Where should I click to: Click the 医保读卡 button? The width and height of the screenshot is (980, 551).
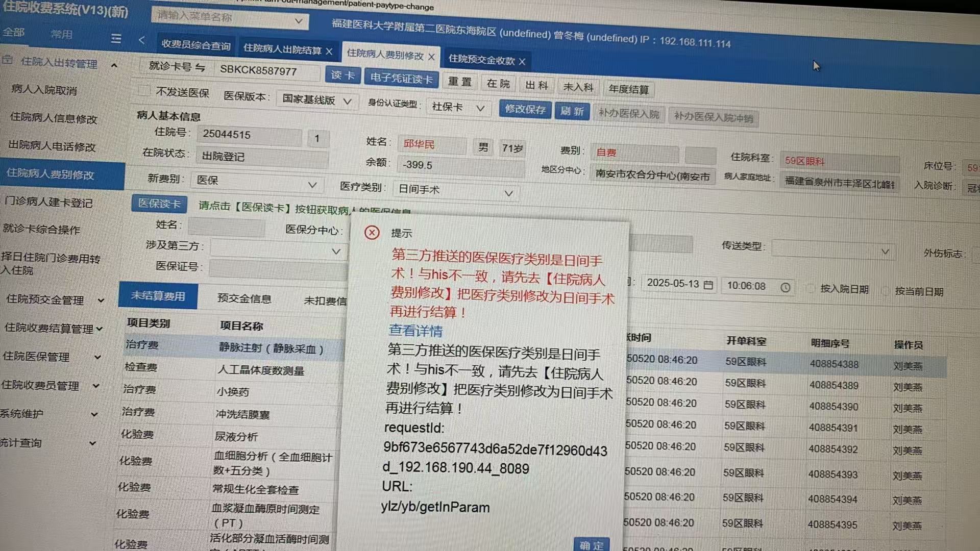coord(159,204)
